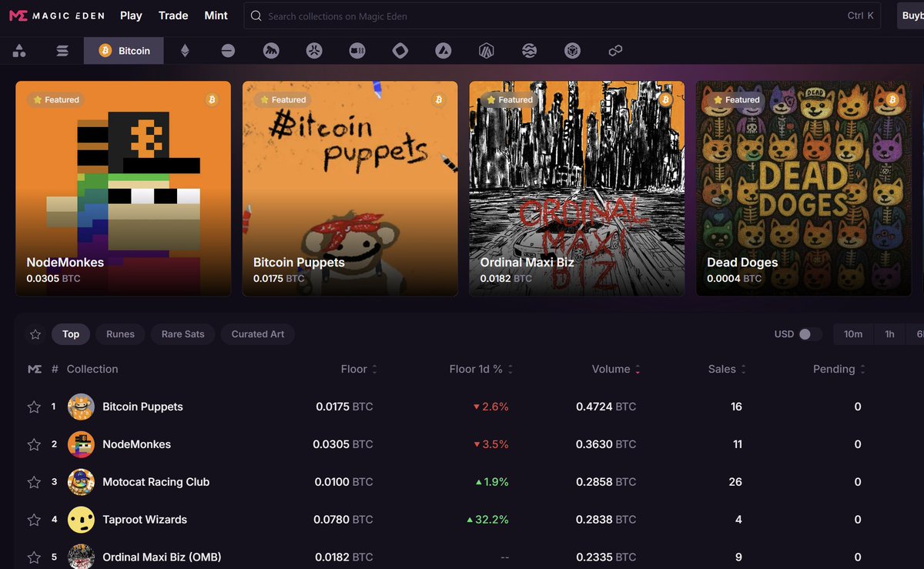Switch to the Solana chain icon
This screenshot has height=569, width=924.
(62, 51)
